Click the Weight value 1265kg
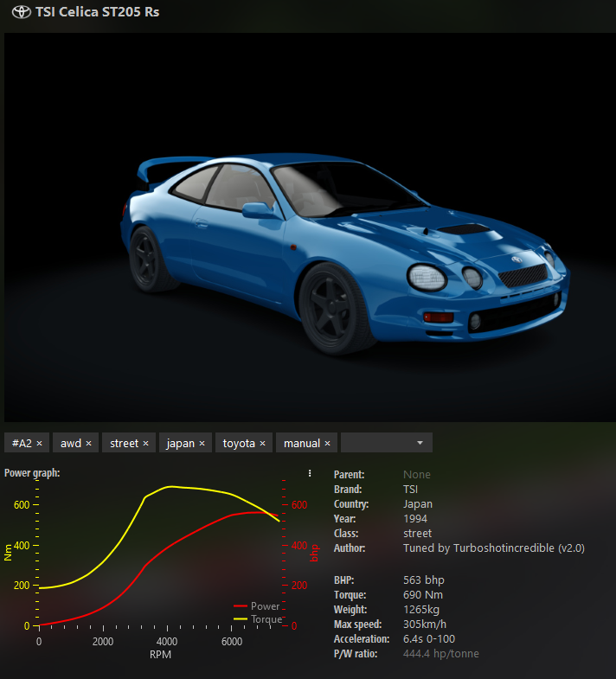Viewport: 616px width, 679px height. tap(421, 610)
